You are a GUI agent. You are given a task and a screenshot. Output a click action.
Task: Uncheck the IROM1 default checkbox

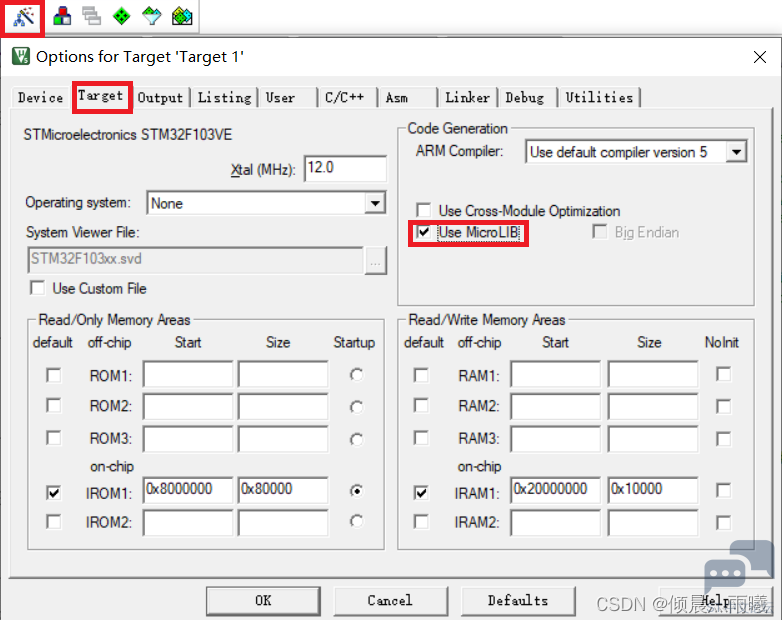click(x=53, y=493)
